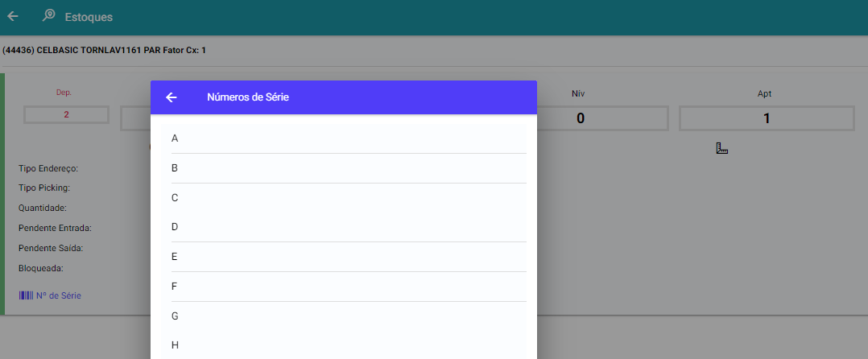Click the Apt column label
Viewport: 868px width, 359px height.
[x=764, y=94]
